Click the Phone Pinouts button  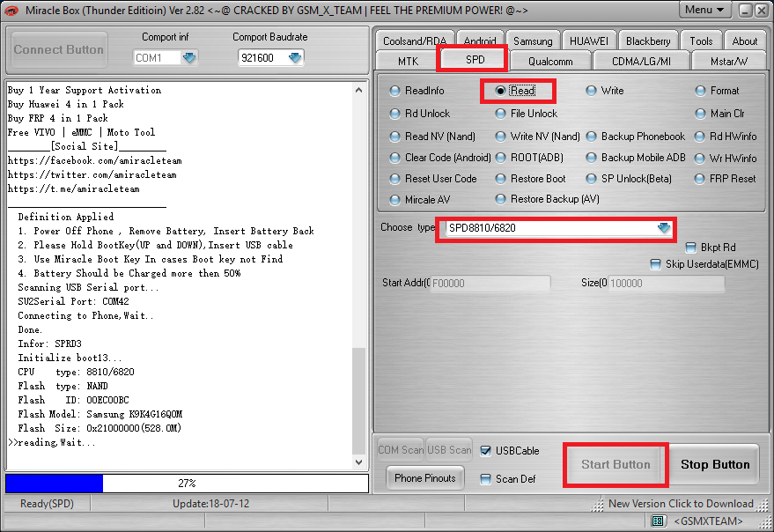tap(425, 478)
